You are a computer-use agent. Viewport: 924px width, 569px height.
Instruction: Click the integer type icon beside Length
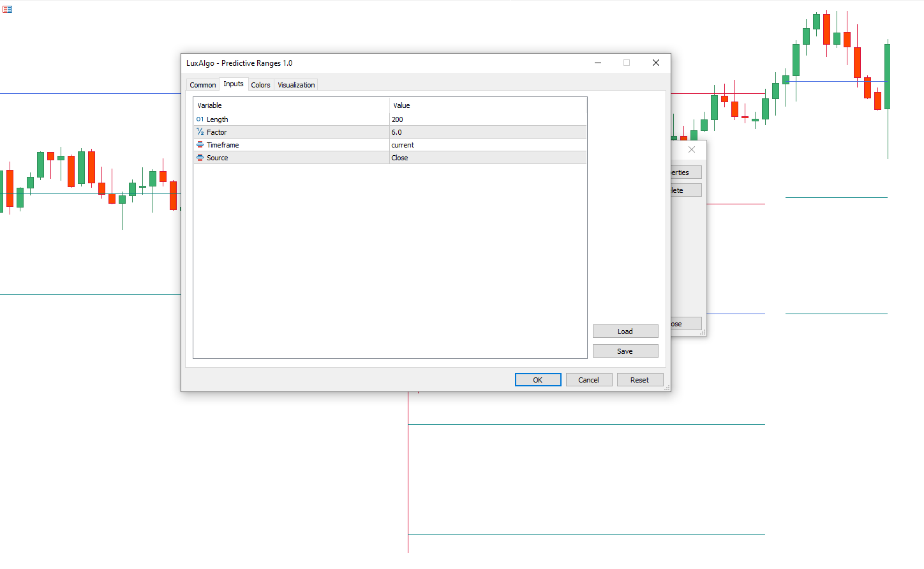pyautogui.click(x=200, y=119)
